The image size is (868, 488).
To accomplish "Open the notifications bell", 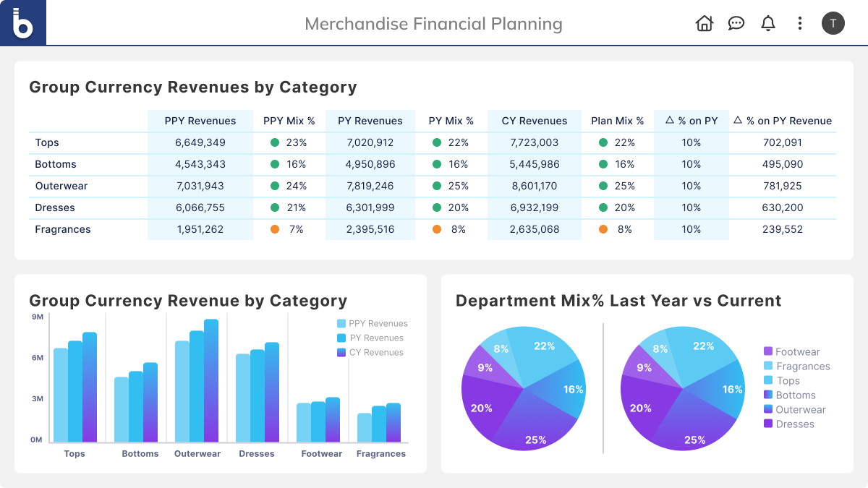I will [x=767, y=23].
